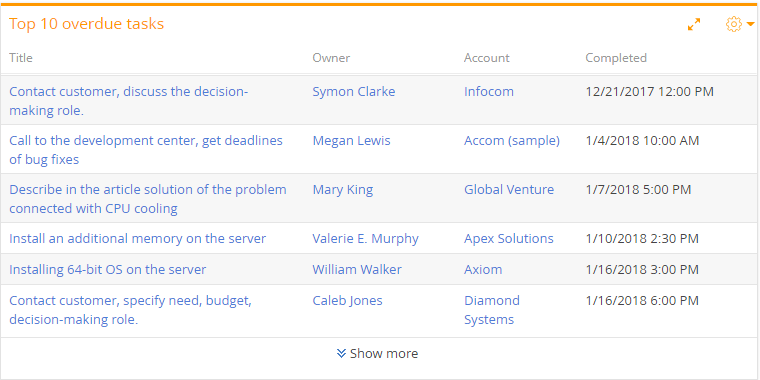
Task: Click the Title column header
Action: [21, 58]
